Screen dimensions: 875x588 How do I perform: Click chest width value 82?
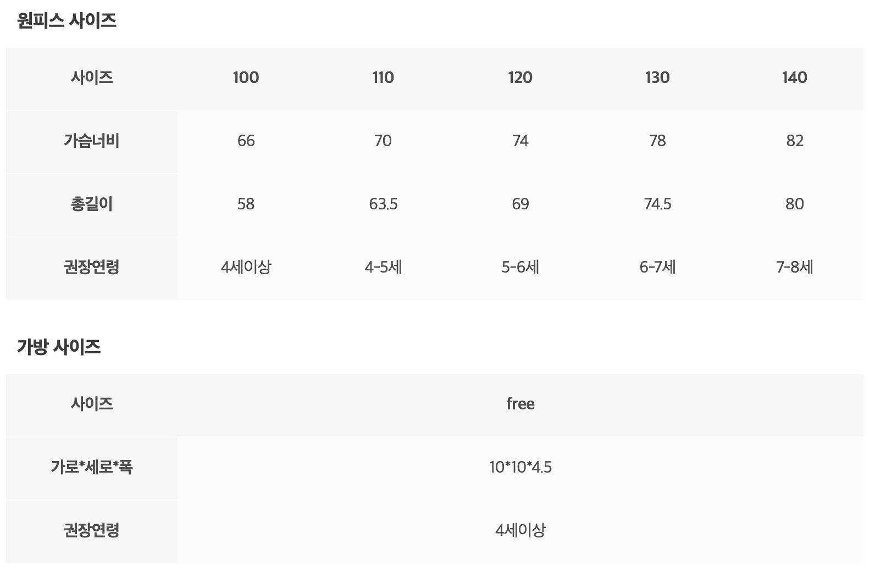pyautogui.click(x=794, y=141)
